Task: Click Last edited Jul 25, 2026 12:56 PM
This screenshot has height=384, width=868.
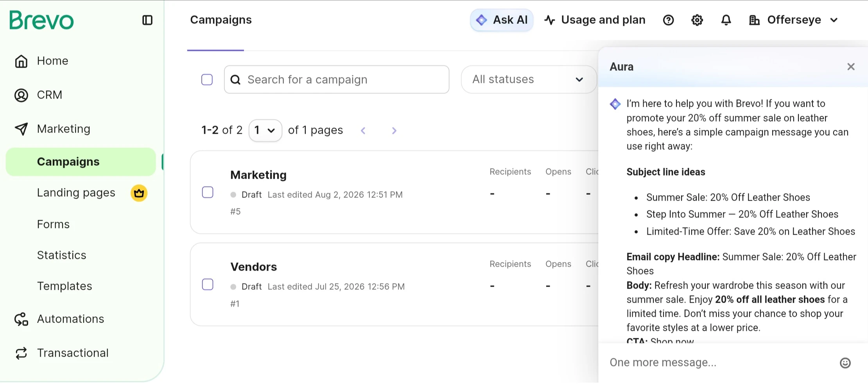Action: pos(336,287)
